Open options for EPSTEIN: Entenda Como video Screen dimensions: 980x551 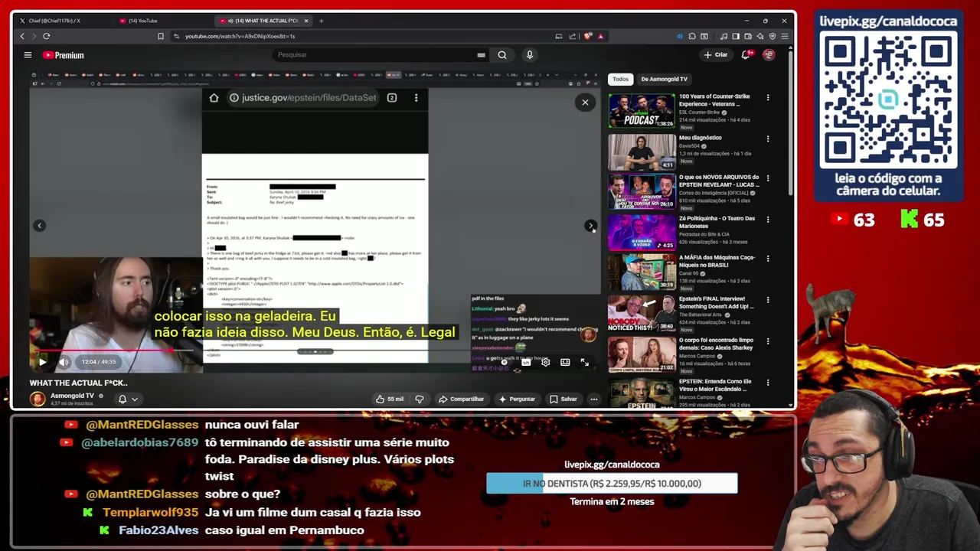768,382
